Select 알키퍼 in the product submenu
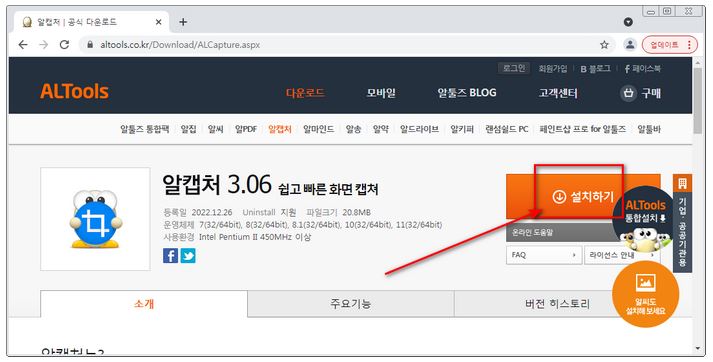 pyautogui.click(x=462, y=129)
